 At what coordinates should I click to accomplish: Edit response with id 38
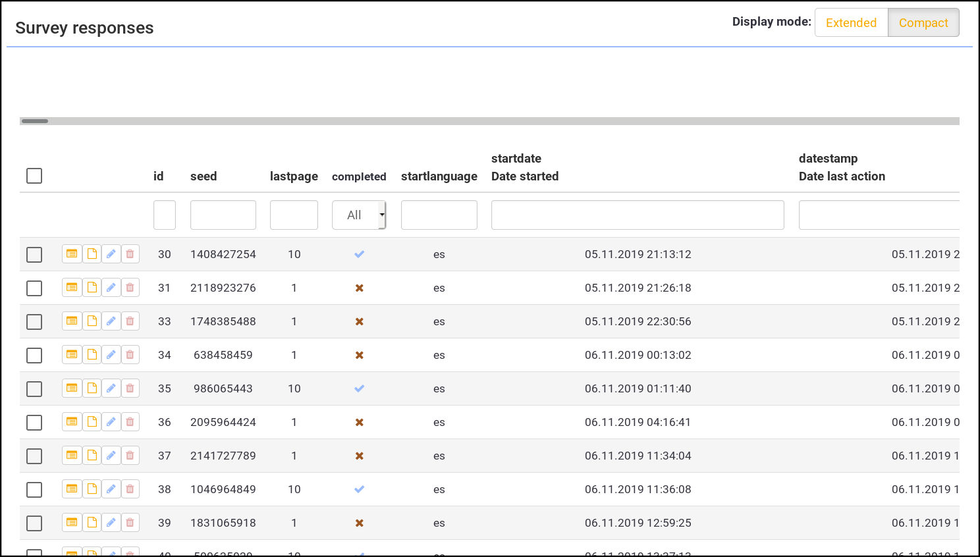111,489
